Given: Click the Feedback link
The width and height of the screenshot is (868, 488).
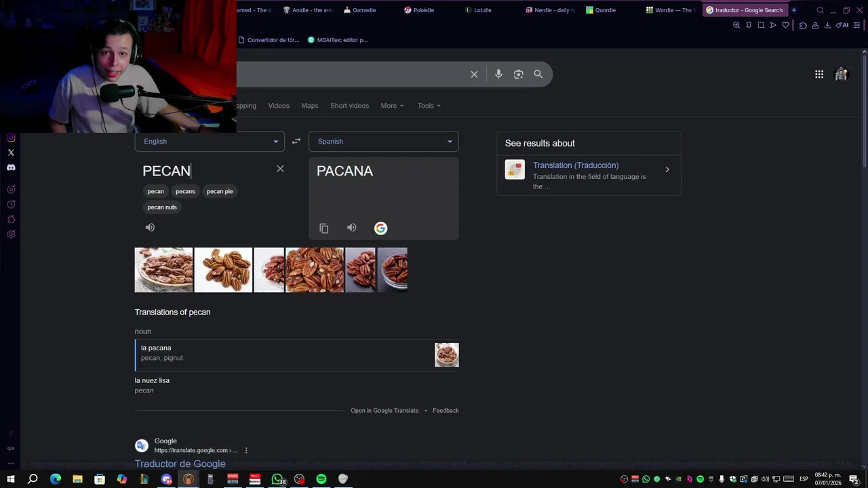Looking at the screenshot, I should [446, 411].
